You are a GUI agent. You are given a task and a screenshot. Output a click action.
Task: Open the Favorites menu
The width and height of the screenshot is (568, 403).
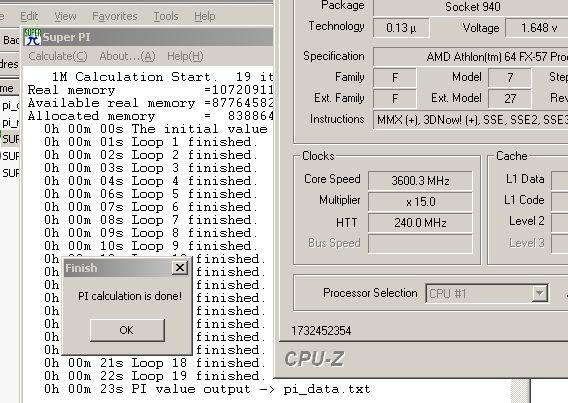(x=114, y=16)
